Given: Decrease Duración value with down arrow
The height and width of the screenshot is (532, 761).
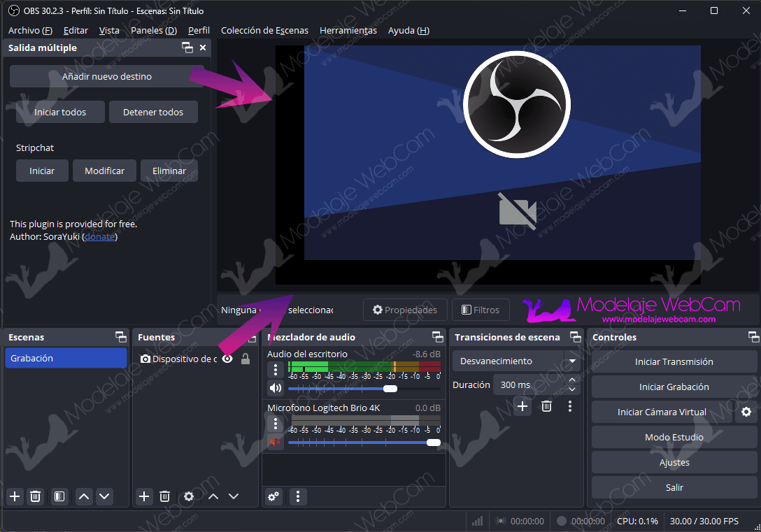Looking at the screenshot, I should pyautogui.click(x=573, y=389).
